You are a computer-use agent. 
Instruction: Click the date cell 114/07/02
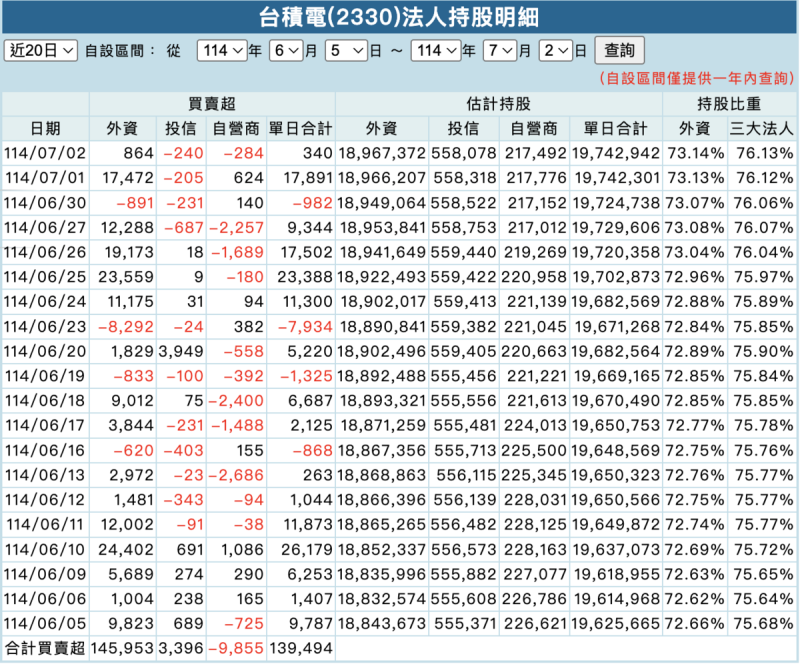pos(45,153)
